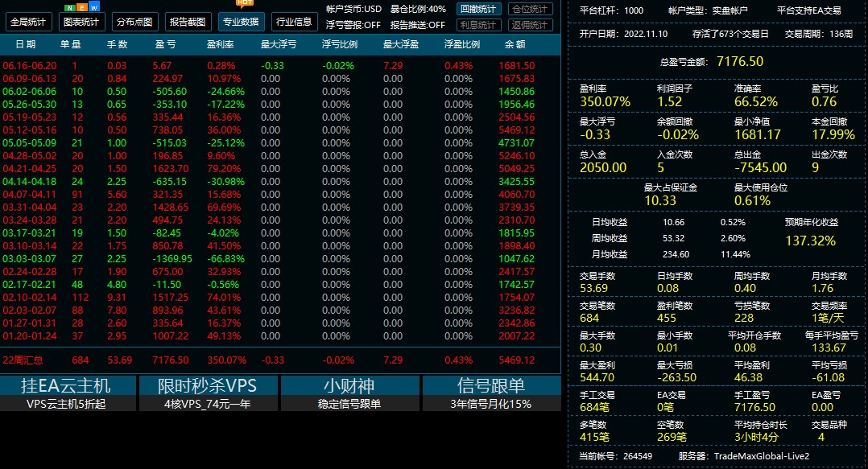Click the 准确率 66.52% value
The image size is (868, 469).
[x=755, y=101]
